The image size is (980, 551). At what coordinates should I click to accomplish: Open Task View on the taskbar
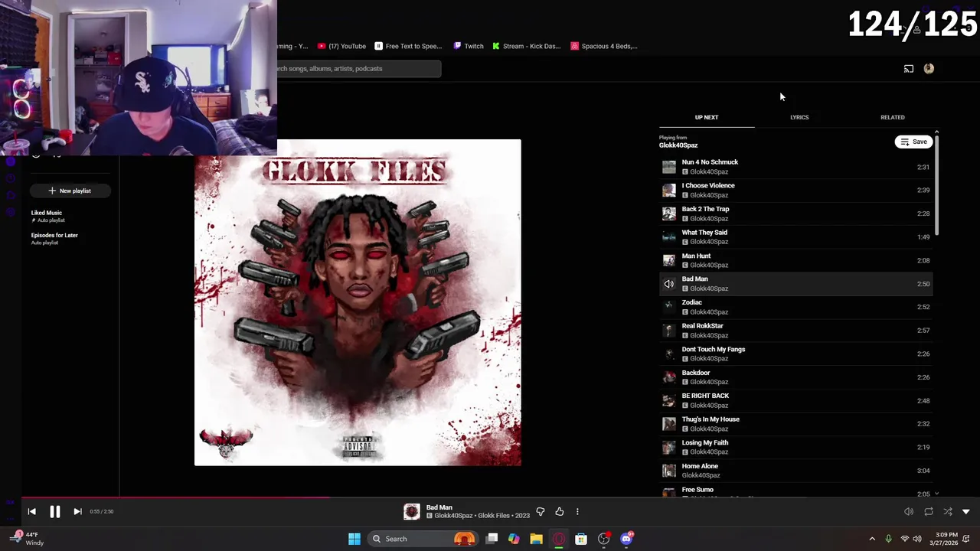point(492,539)
